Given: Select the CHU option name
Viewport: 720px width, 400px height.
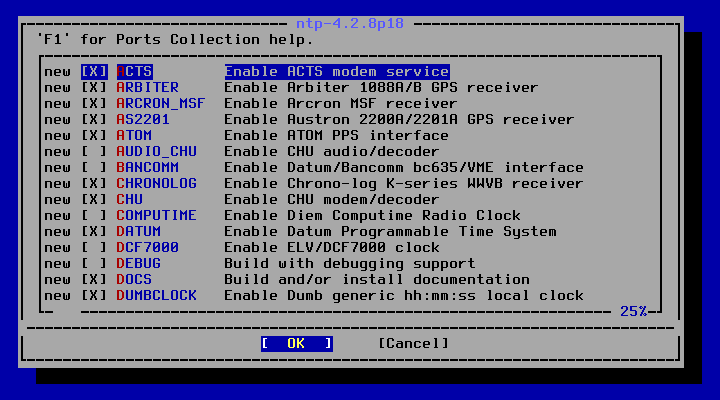Looking at the screenshot, I should click(x=130, y=200).
